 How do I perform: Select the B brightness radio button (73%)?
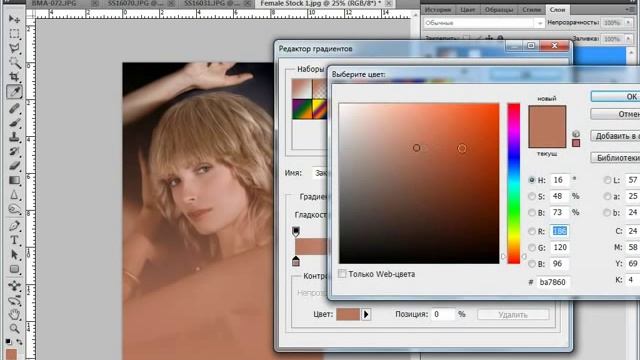tap(531, 213)
